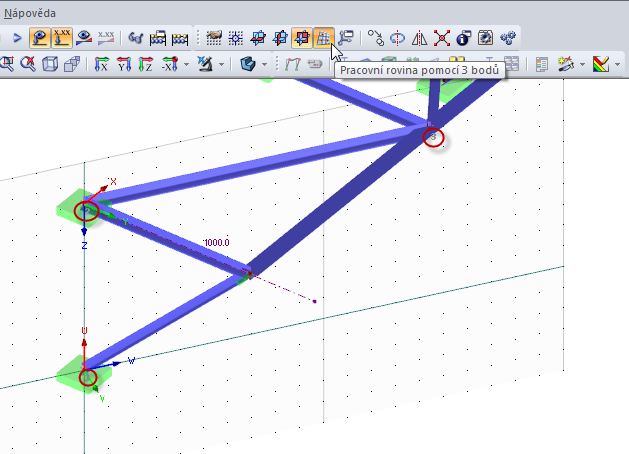Click the gear in box settings icon

click(485, 38)
